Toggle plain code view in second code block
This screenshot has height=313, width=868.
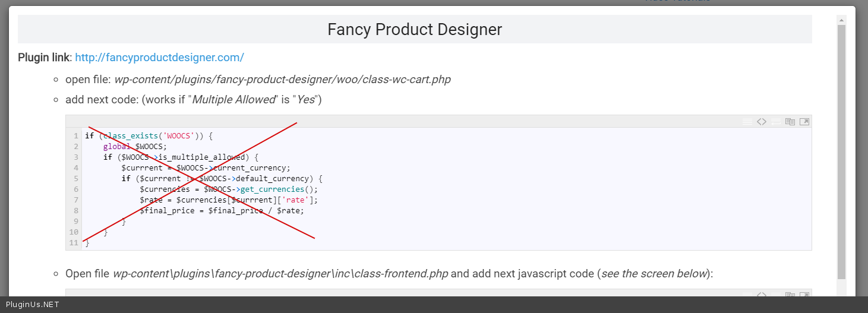(762, 294)
